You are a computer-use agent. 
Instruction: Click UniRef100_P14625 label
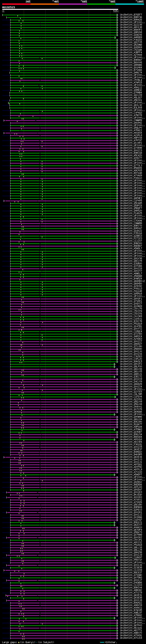click(x=131, y=213)
